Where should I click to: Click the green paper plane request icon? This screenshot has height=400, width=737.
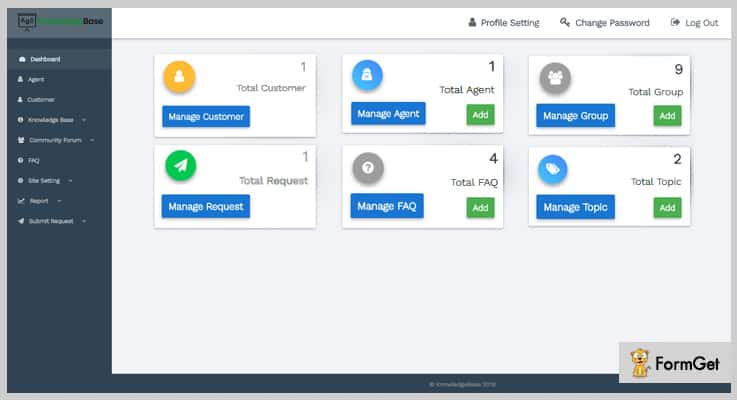(x=180, y=165)
